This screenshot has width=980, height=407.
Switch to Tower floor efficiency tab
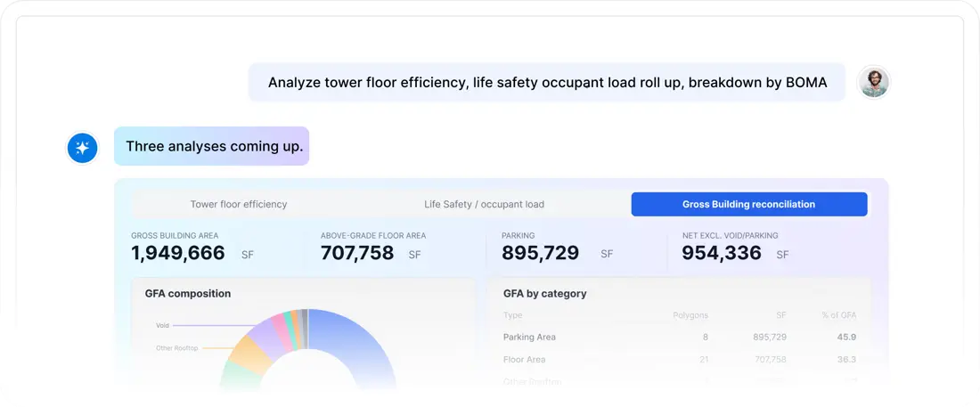239,205
